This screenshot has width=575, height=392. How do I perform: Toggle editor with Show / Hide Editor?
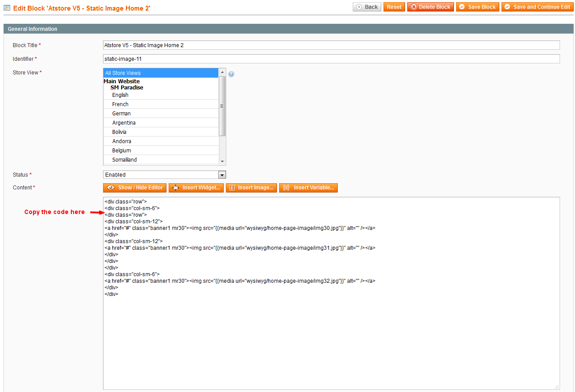point(135,188)
